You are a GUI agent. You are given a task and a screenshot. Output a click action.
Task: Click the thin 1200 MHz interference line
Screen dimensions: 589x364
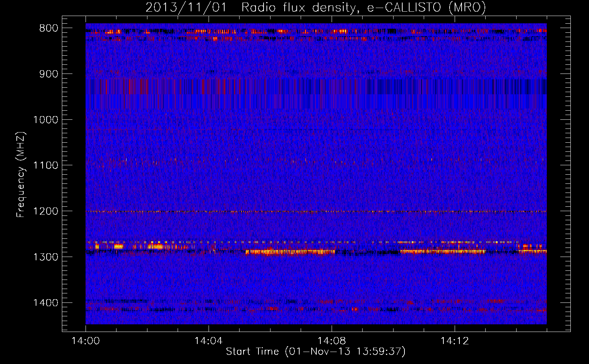coord(316,211)
